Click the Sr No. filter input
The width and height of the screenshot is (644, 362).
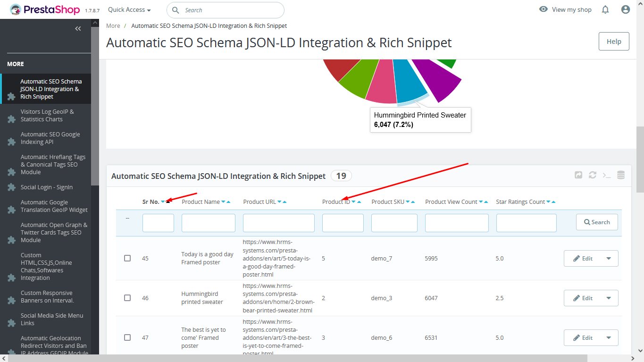coord(158,223)
